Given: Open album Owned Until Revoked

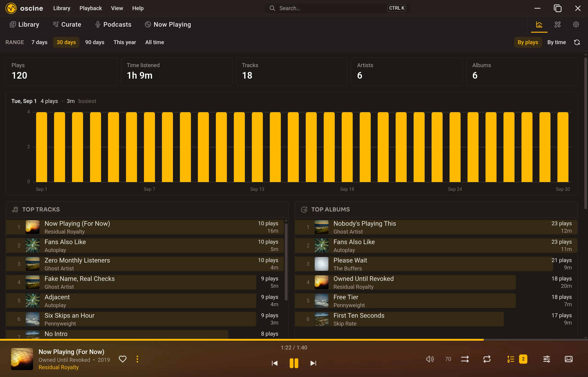Looking at the screenshot, I should click(436, 282).
